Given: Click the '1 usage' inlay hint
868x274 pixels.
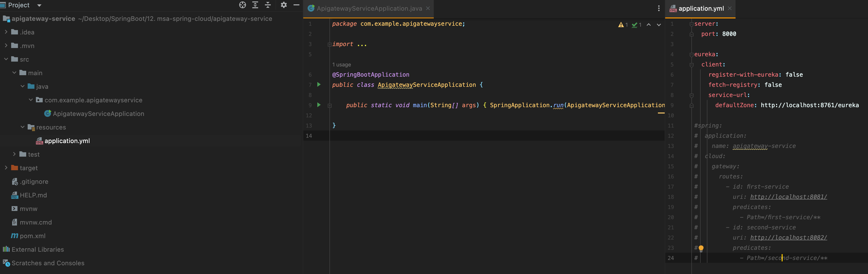Looking at the screenshot, I should [341, 65].
